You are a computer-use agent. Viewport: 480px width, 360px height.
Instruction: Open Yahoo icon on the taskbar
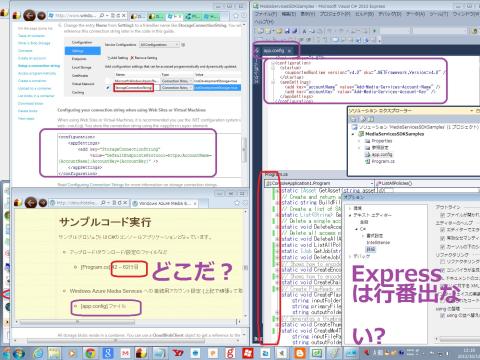click(x=178, y=353)
